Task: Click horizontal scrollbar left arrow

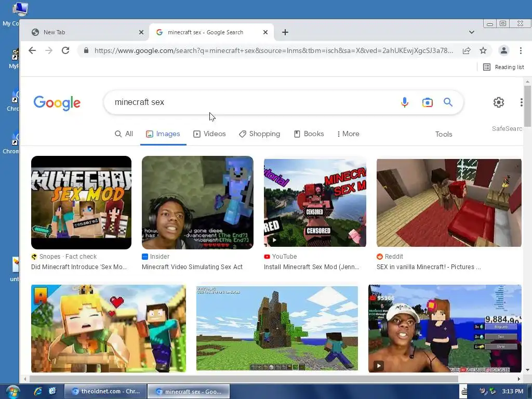Action: point(25,379)
